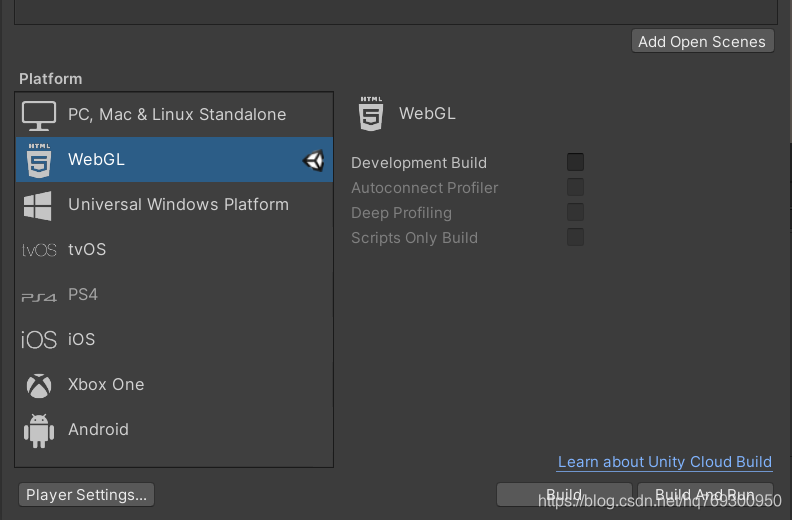Select the Windows logo platform icon
The height and width of the screenshot is (520, 792).
tap(38, 205)
